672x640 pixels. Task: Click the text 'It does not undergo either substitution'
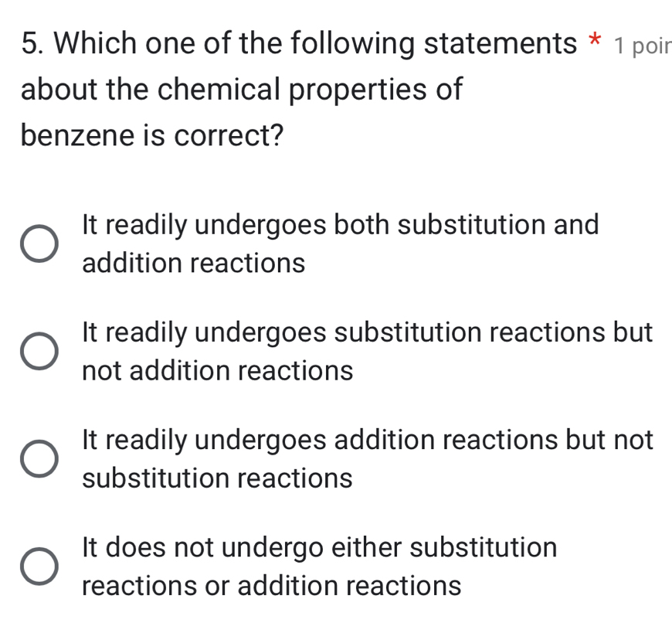319,547
